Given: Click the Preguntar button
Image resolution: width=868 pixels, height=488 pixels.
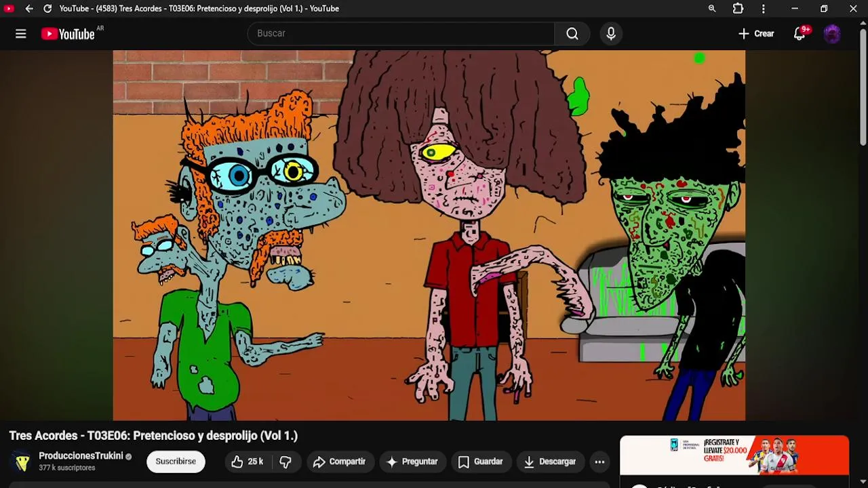Looking at the screenshot, I should pos(412,462).
